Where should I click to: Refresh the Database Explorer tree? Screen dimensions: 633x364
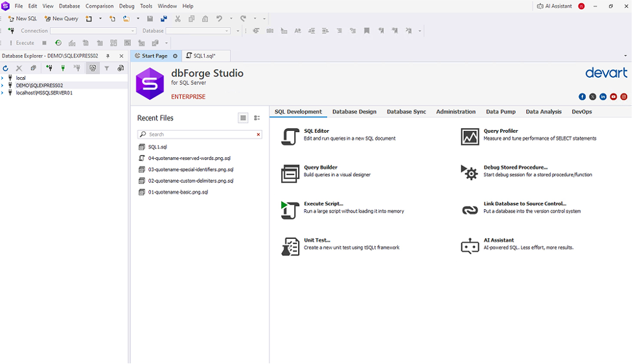5,68
